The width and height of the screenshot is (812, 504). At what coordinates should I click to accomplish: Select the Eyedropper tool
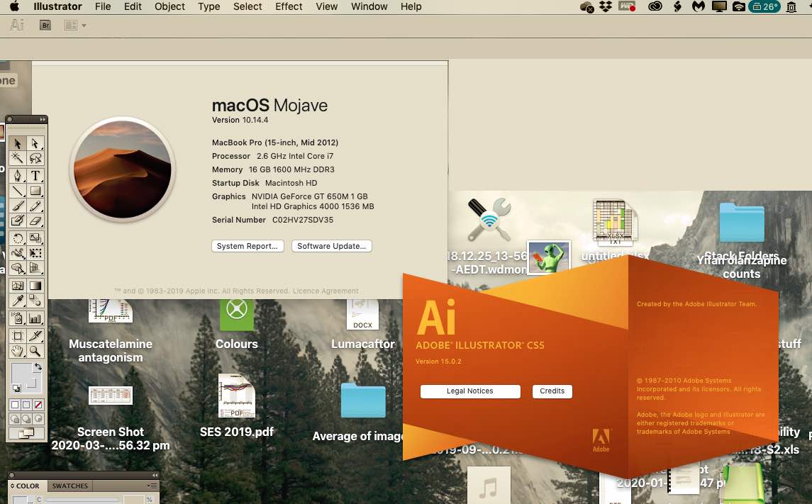(18, 301)
